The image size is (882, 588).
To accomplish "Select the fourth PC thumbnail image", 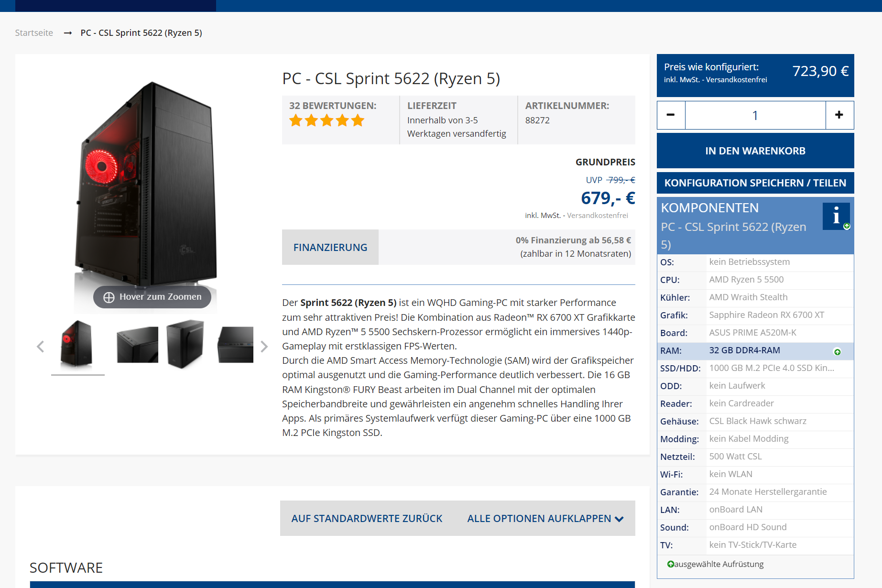I will point(235,344).
